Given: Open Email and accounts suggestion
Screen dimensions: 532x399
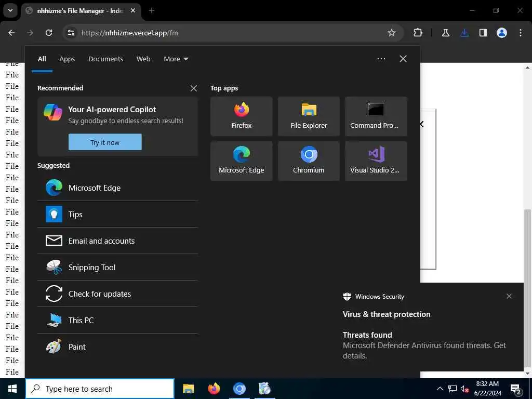Looking at the screenshot, I should [117, 241].
